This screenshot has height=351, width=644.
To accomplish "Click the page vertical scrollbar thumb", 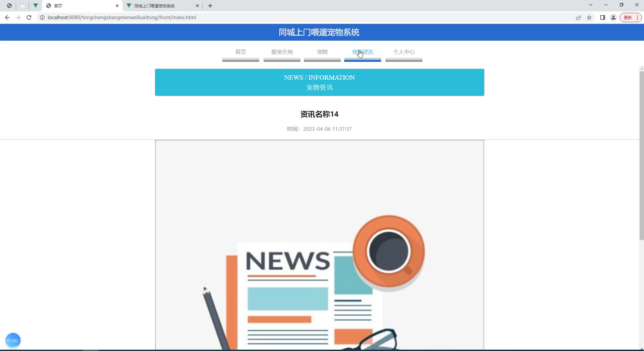I will click(642, 155).
